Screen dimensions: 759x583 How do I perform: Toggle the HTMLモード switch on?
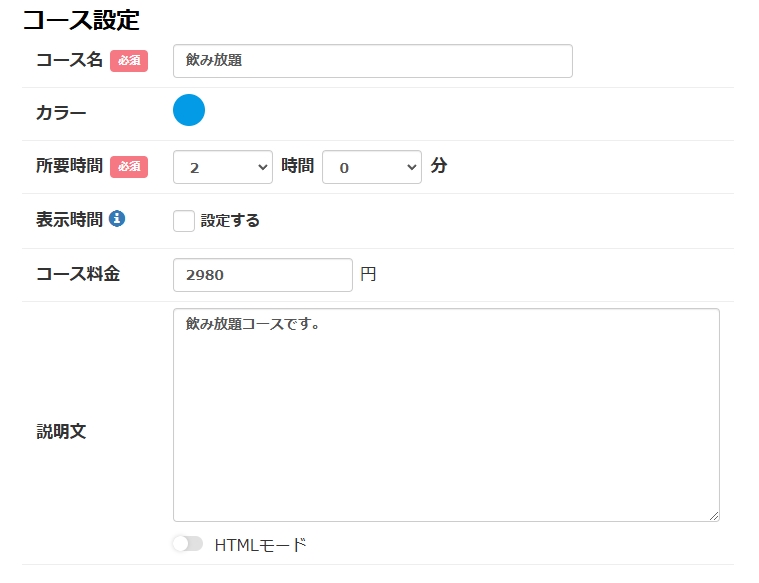(x=187, y=544)
